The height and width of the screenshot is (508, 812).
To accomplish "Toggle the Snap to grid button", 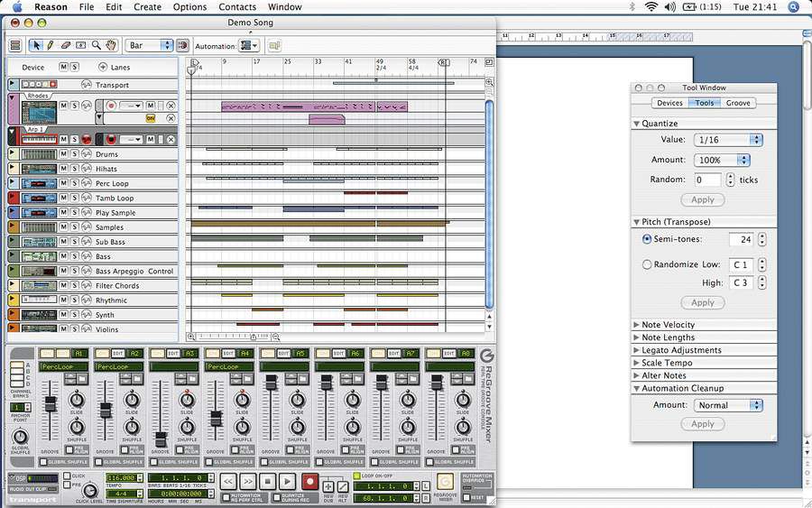I will point(182,46).
